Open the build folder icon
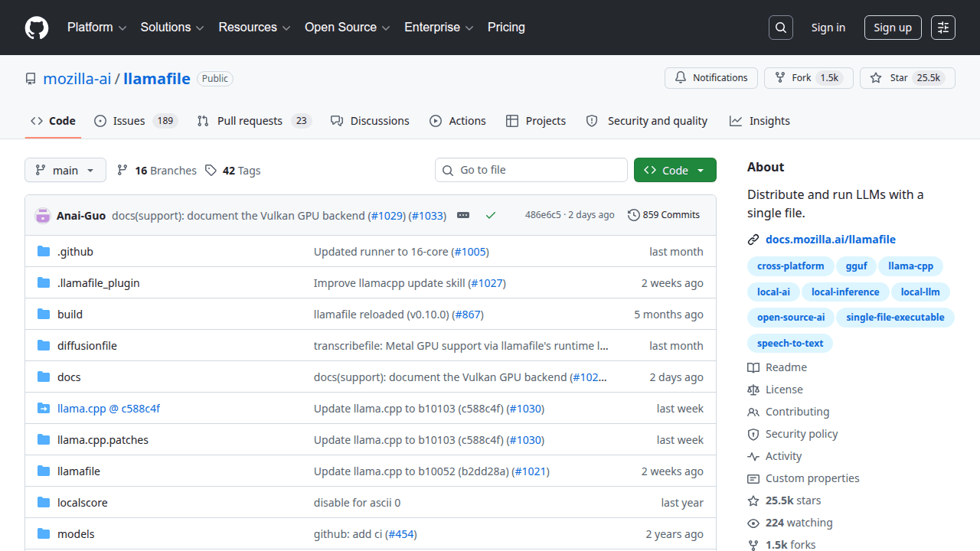 point(44,315)
